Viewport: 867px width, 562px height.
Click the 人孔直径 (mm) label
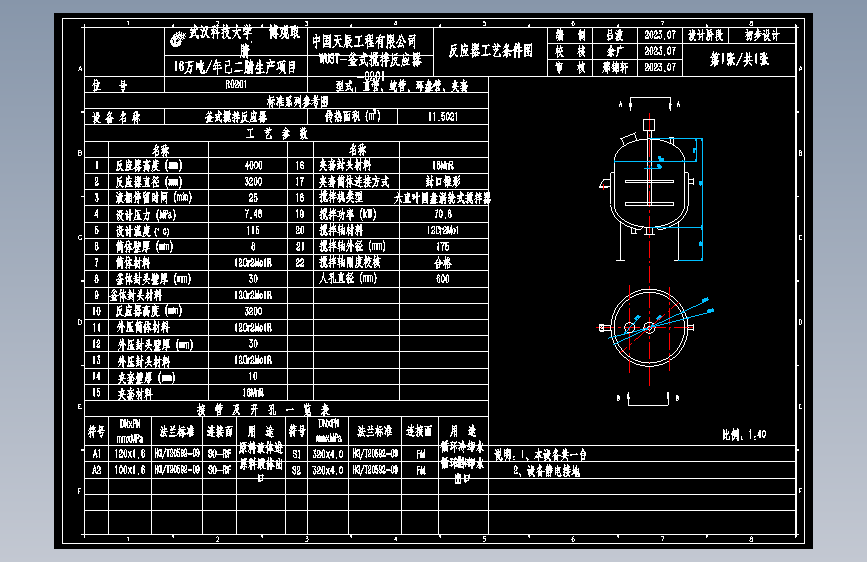coord(348,278)
